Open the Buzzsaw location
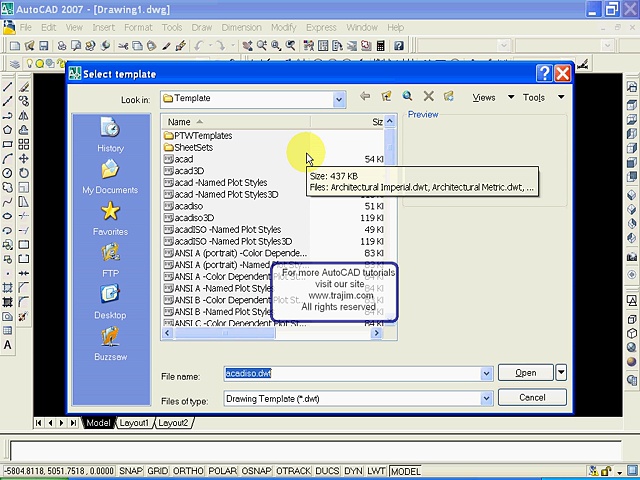This screenshot has width=640, height=480. click(x=110, y=340)
